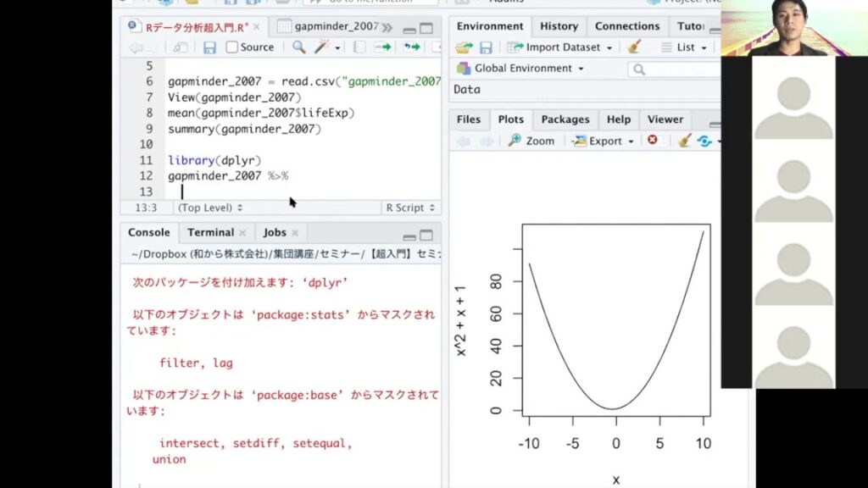This screenshot has width=868, height=488.
Task: Open the Environment tab
Action: 490,26
